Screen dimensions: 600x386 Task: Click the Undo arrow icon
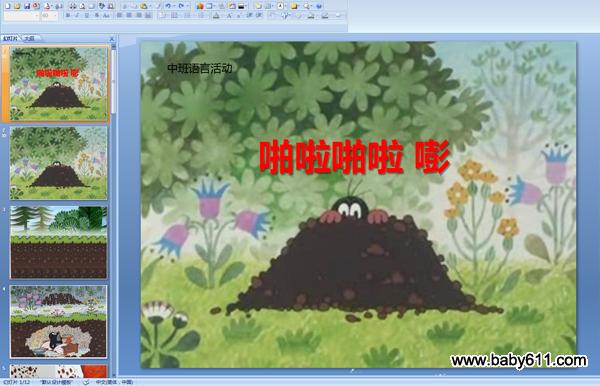[x=168, y=6]
